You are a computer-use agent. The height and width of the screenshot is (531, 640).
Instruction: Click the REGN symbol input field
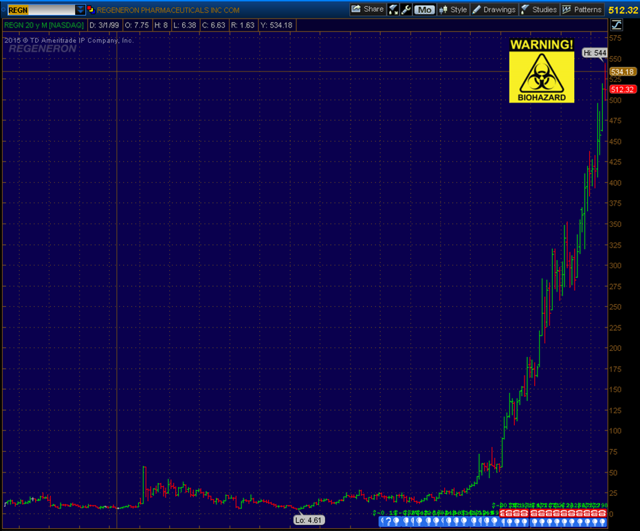(41, 10)
